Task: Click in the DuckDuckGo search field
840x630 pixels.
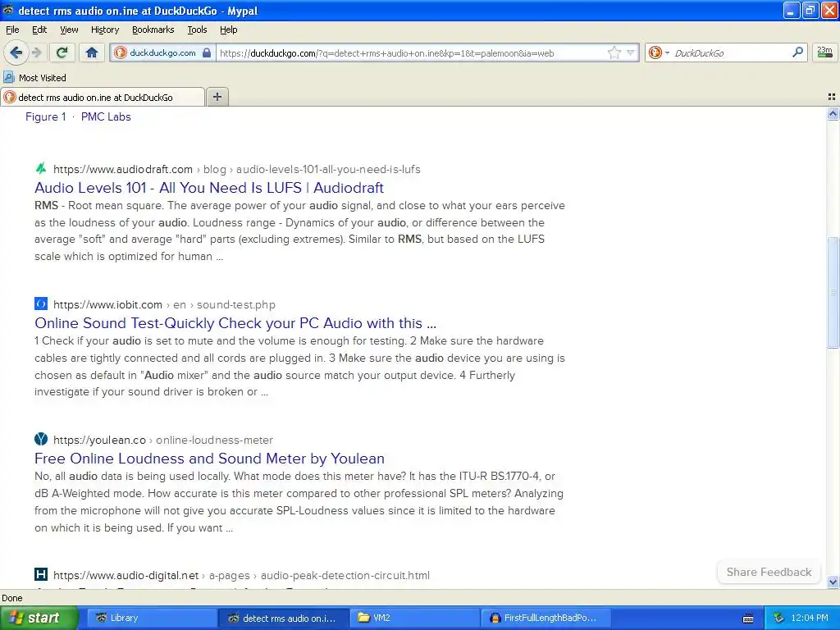Action: click(729, 53)
